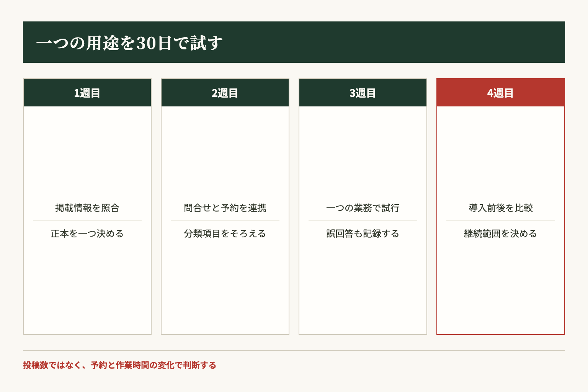Click the text 掲載情報を照合
Screen dimensions: 588x392
click(87, 208)
